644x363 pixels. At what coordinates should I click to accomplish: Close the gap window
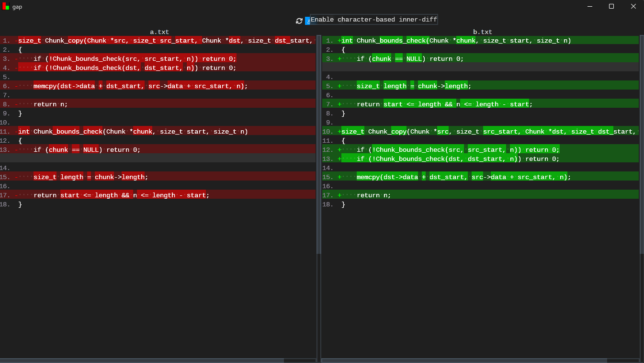click(x=633, y=6)
